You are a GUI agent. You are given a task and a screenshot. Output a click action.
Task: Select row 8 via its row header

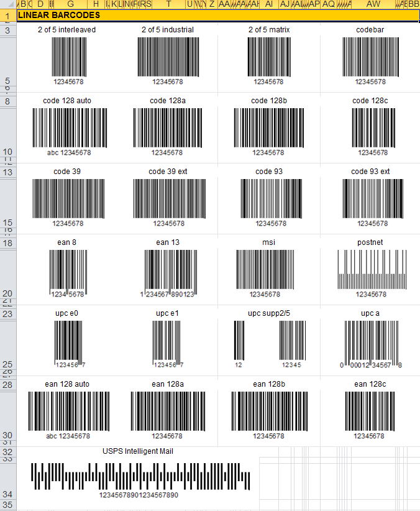pyautogui.click(x=8, y=101)
